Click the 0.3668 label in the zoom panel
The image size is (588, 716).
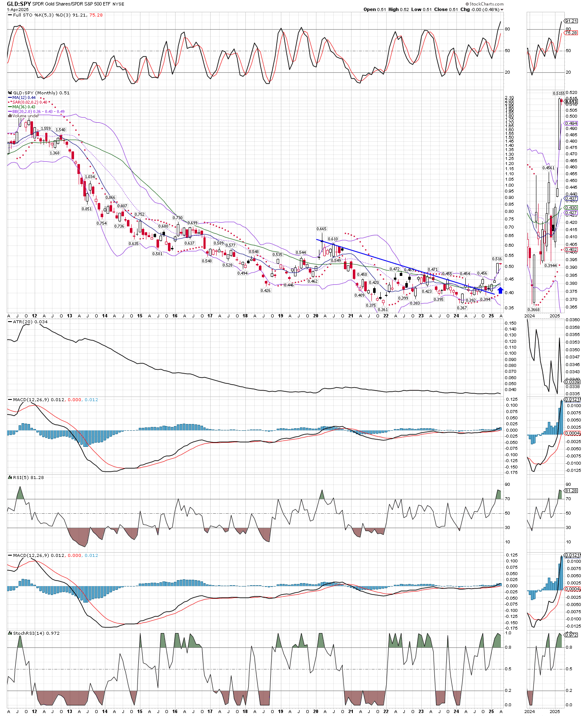[533, 310]
